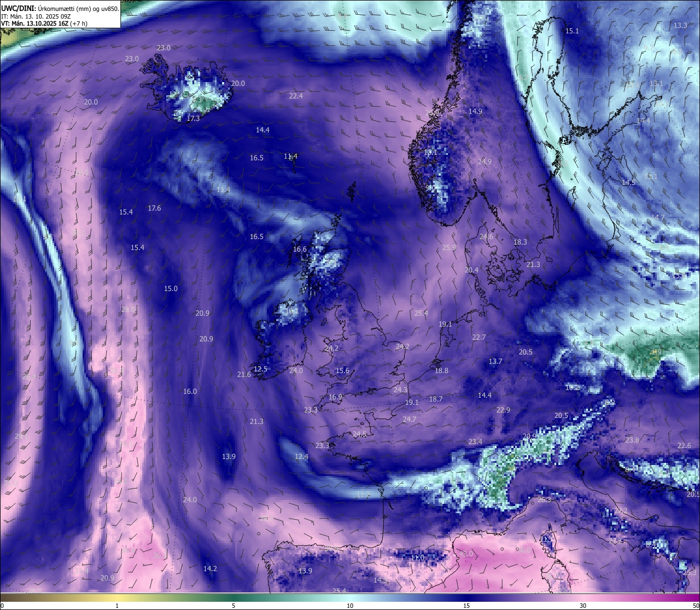Select the 14.9 value over Norway

point(475,112)
